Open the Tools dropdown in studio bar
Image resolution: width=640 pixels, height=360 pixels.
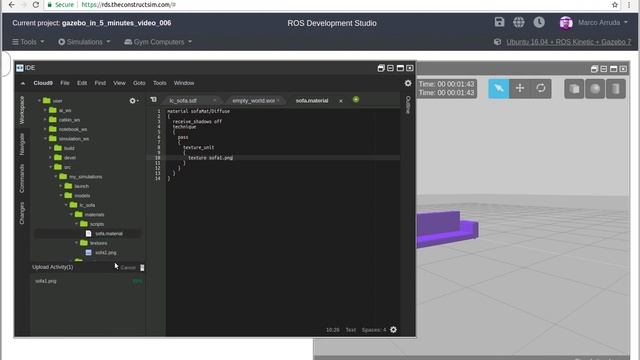[28, 42]
